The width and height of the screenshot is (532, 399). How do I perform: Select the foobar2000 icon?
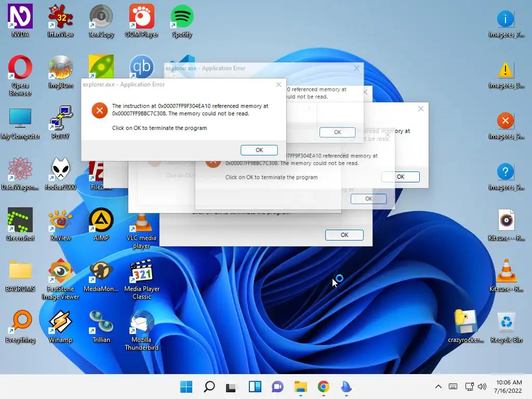60,173
